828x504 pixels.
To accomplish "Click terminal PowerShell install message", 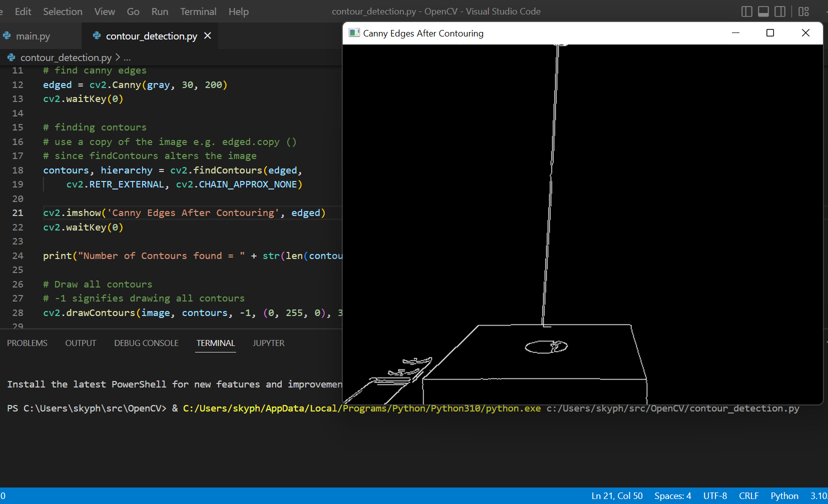I will (x=175, y=384).
